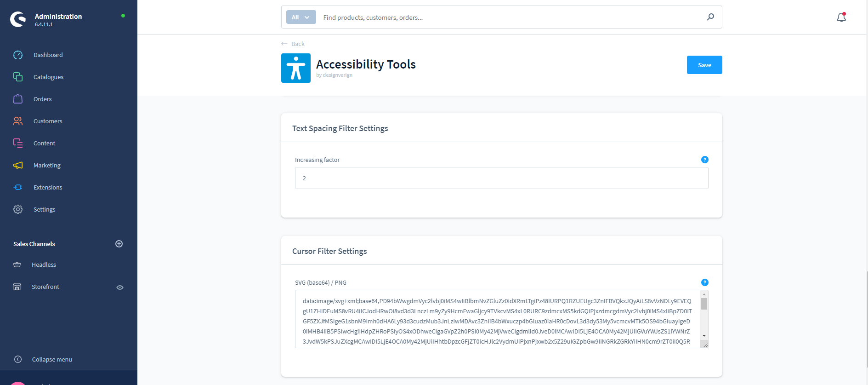Open the Marketing megaphone icon
Screen dimensions: 868x385
tap(18, 165)
